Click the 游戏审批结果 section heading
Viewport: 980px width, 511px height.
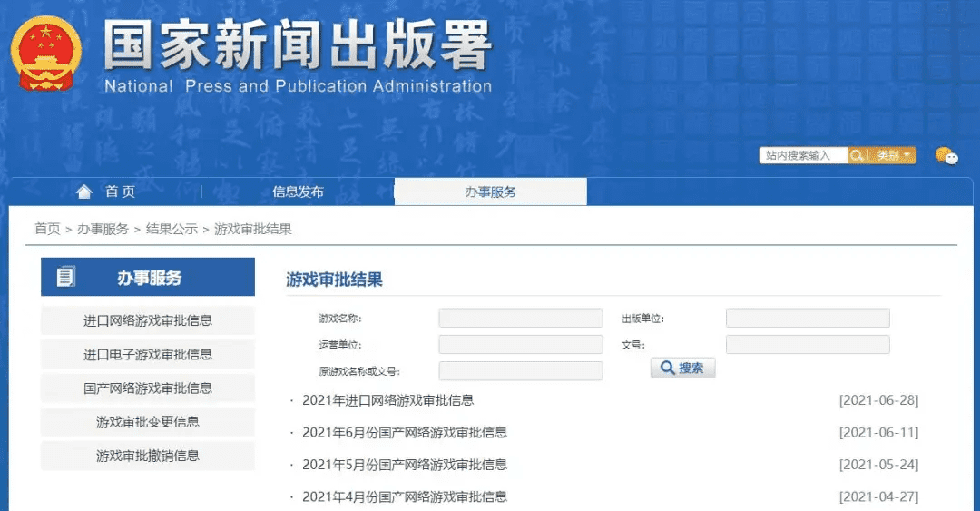[334, 280]
